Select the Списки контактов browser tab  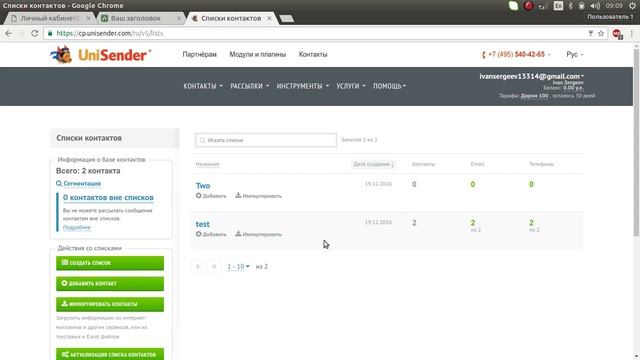(231, 18)
